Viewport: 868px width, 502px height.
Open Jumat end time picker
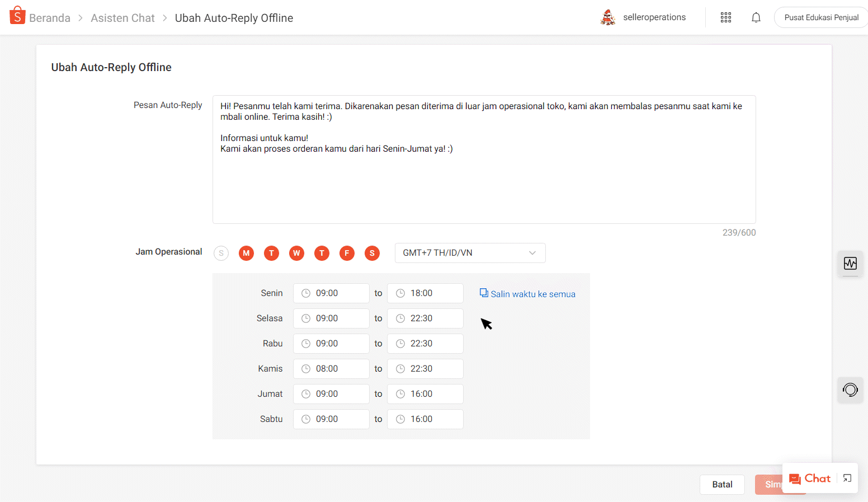pos(425,394)
